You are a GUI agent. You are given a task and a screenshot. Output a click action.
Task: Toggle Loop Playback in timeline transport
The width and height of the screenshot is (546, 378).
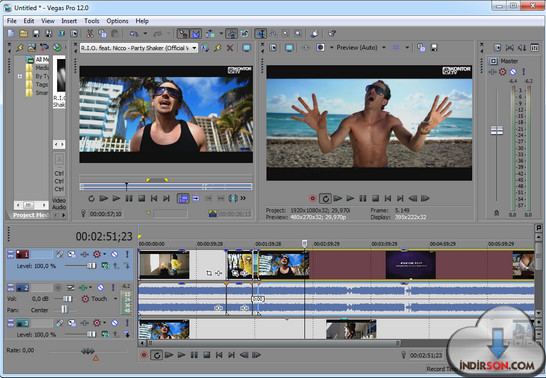coord(156,355)
